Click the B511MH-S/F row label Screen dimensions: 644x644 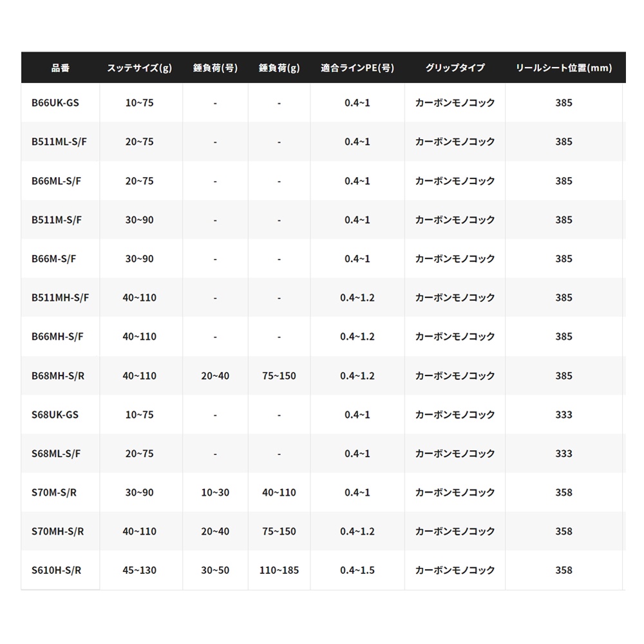pos(60,298)
